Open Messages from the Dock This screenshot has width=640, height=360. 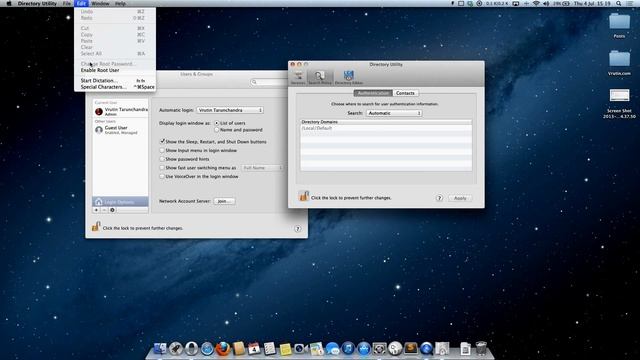pos(332,349)
